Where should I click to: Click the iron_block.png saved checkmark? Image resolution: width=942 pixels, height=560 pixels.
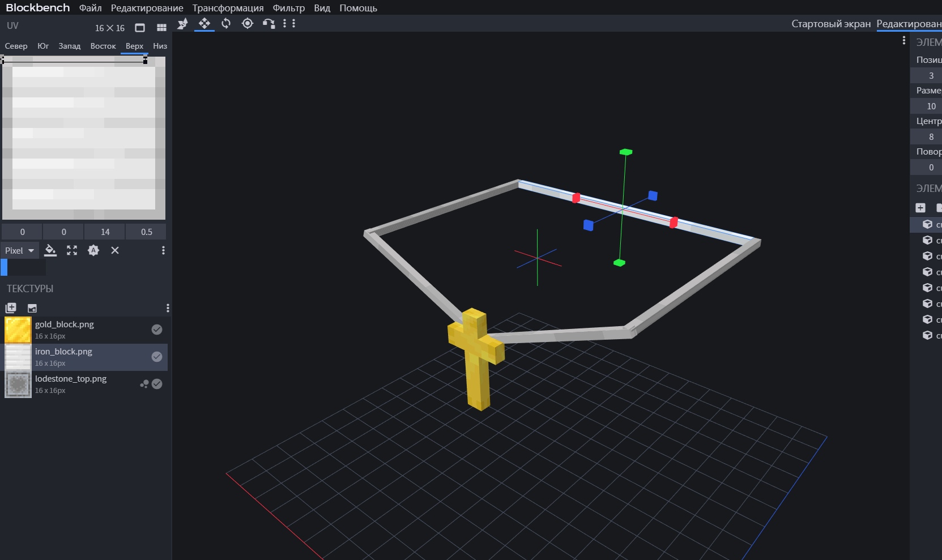tap(157, 357)
